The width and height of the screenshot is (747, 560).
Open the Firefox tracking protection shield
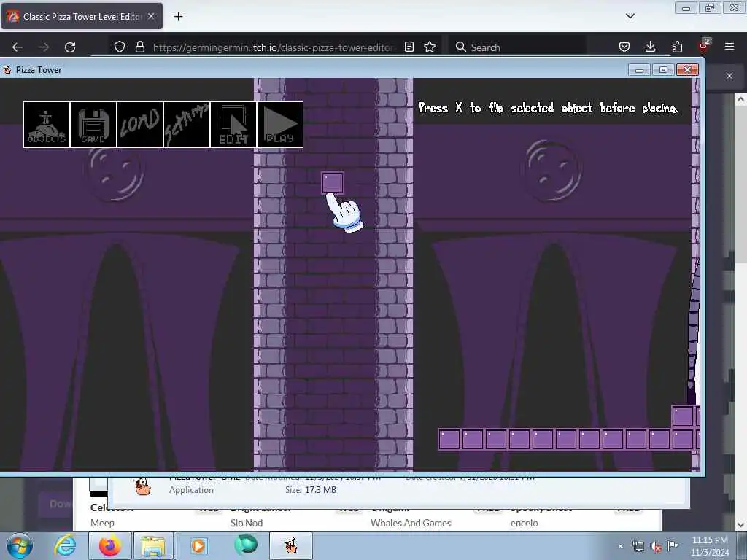(x=120, y=47)
